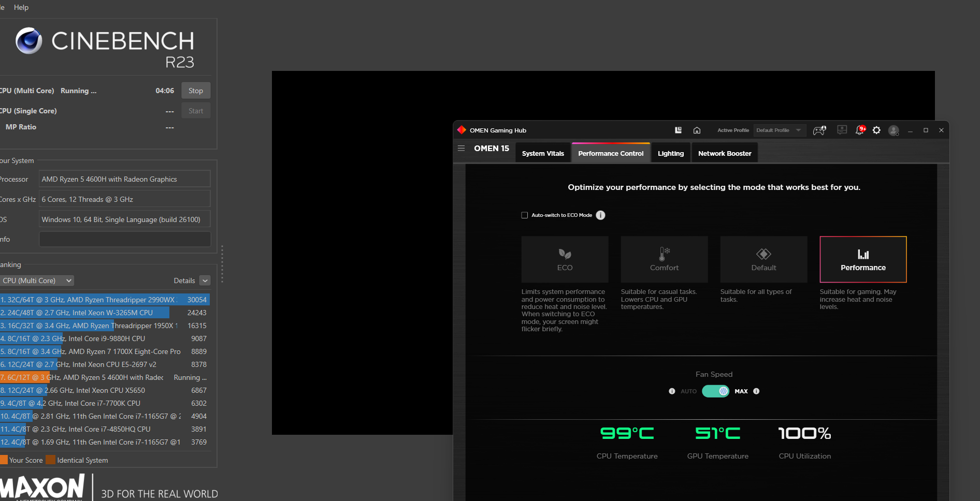Select the Comfort mode icon
980x501 pixels.
[x=664, y=255]
